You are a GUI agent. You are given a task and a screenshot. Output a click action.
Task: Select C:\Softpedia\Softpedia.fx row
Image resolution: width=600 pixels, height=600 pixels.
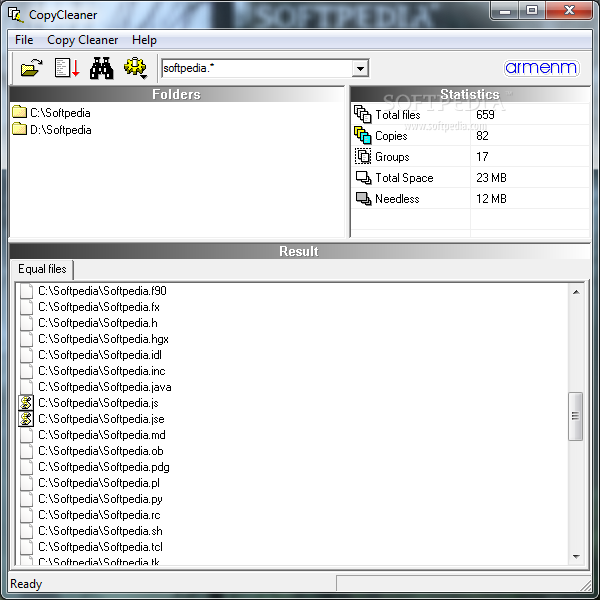[x=99, y=307]
